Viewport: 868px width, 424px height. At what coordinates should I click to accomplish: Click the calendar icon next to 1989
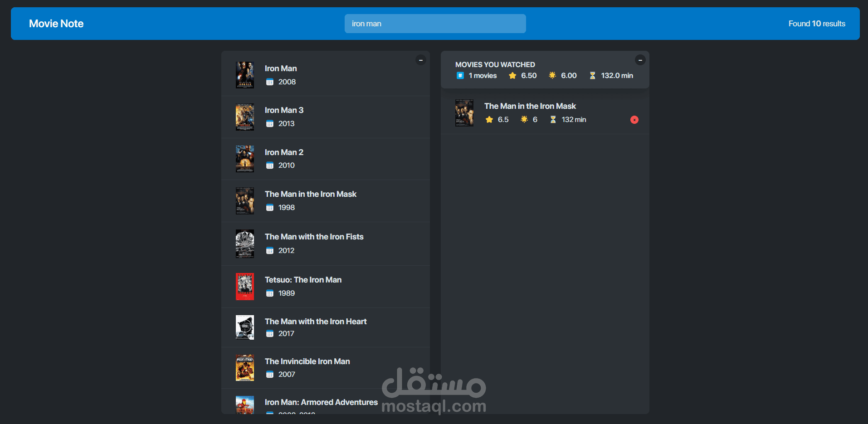[270, 293]
